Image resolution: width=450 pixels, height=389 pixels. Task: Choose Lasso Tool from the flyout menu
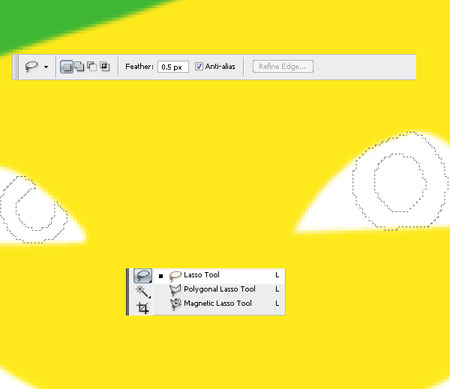[219, 275]
